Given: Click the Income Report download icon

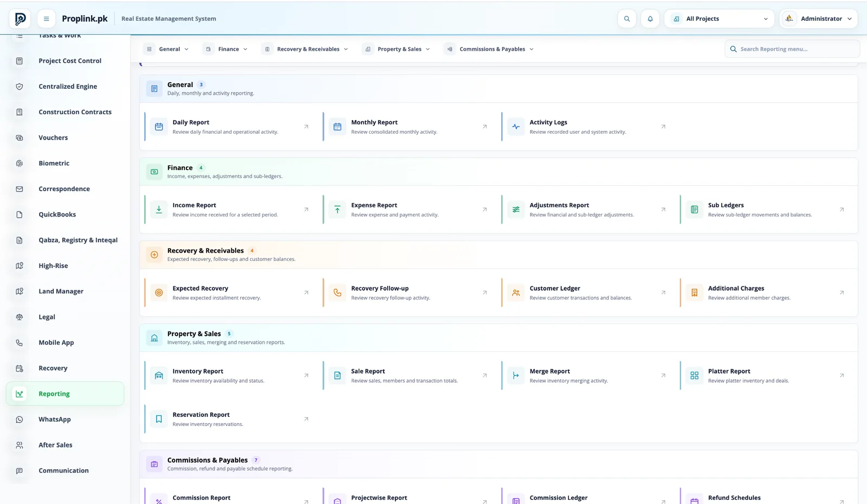Looking at the screenshot, I should click(159, 210).
